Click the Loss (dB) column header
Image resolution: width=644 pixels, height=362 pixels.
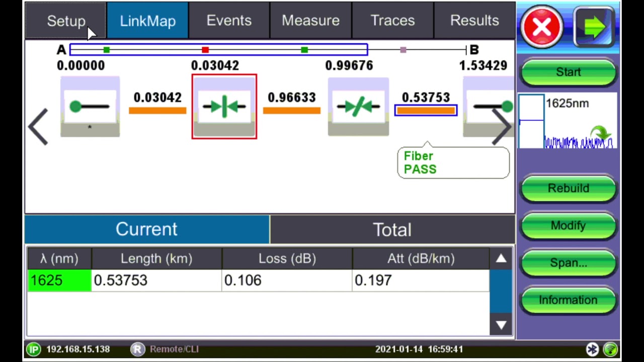(x=287, y=258)
